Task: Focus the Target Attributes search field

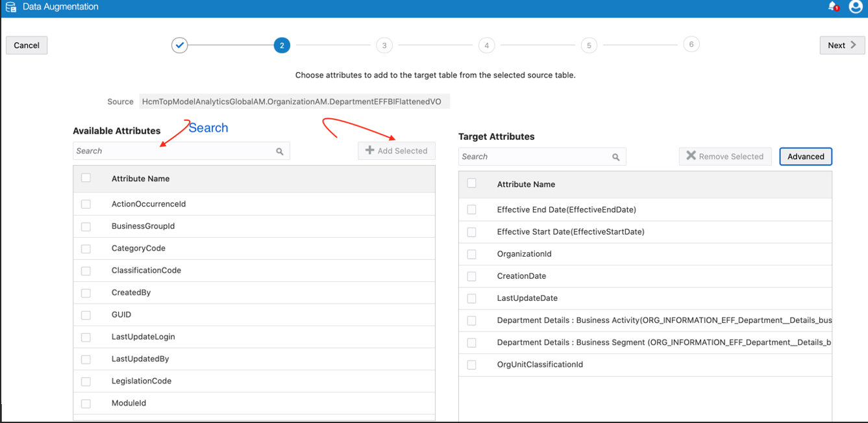Action: coord(534,157)
